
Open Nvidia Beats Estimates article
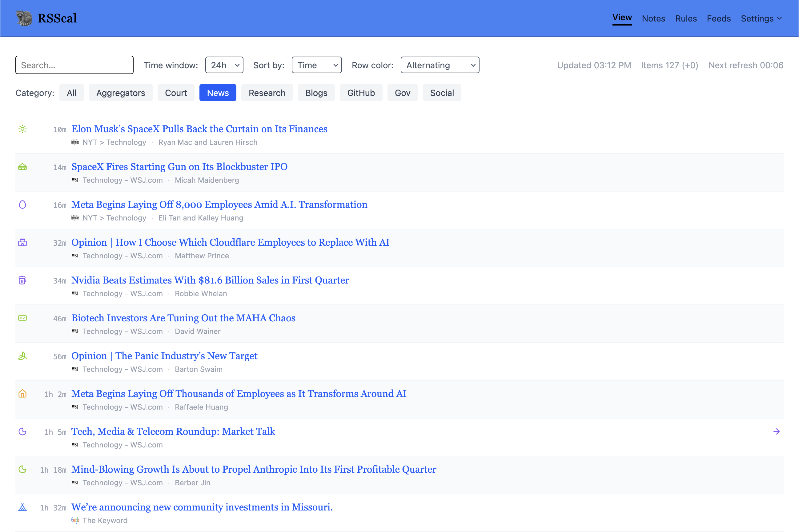(210, 280)
